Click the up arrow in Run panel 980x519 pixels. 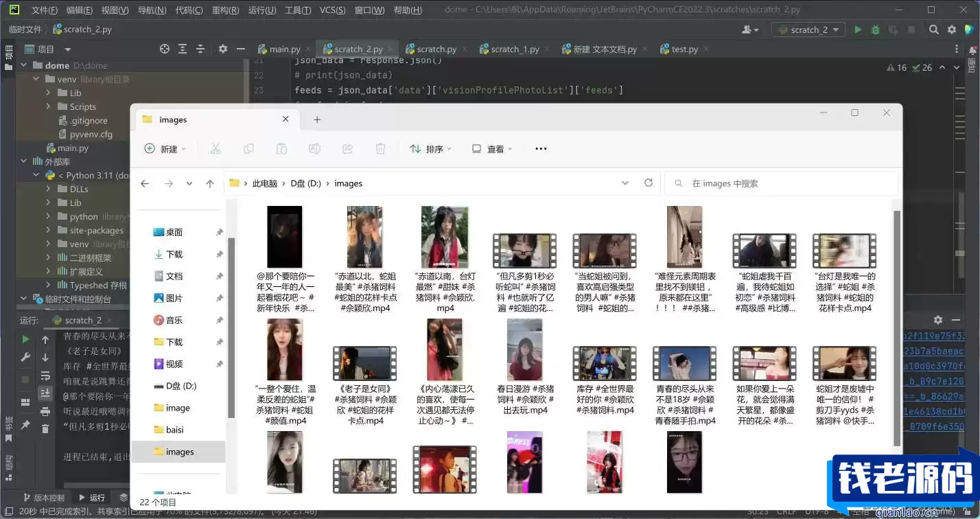(45, 339)
